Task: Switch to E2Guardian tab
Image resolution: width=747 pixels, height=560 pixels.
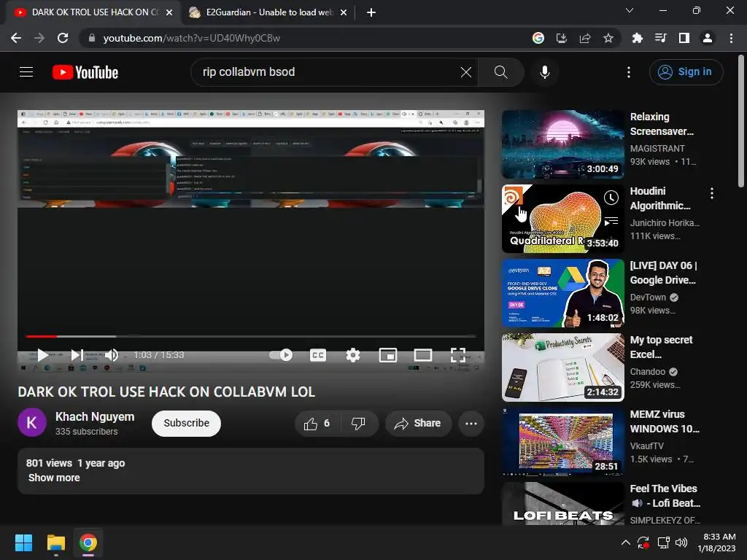Action: [x=268, y=12]
